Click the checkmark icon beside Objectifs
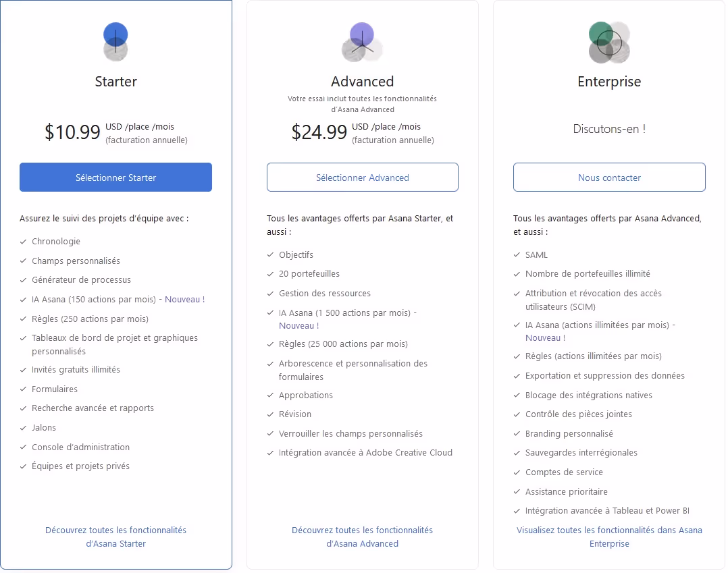The image size is (728, 573). tap(271, 255)
